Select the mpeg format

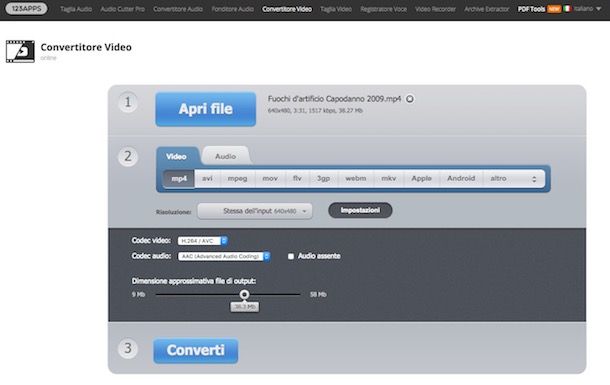(237, 178)
